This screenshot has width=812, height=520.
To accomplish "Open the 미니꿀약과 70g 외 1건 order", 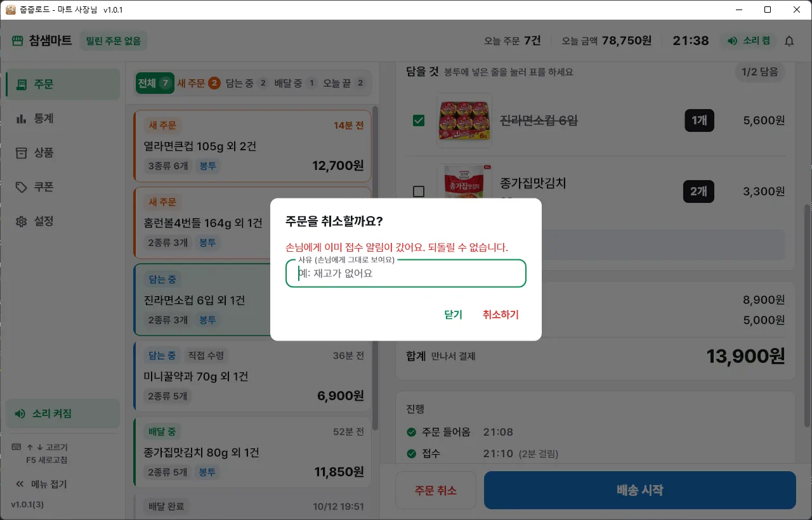I will [x=252, y=376].
